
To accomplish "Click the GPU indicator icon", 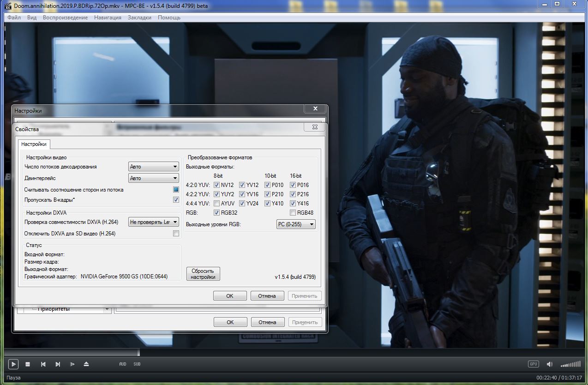I will tap(534, 364).
